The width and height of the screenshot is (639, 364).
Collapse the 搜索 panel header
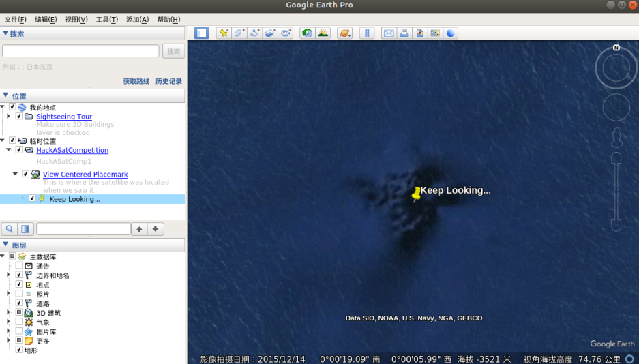tap(93, 33)
